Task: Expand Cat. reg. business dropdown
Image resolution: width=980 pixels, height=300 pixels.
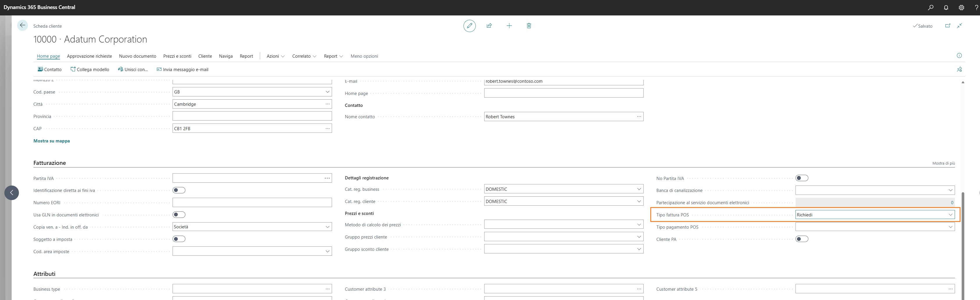Action: (x=639, y=189)
